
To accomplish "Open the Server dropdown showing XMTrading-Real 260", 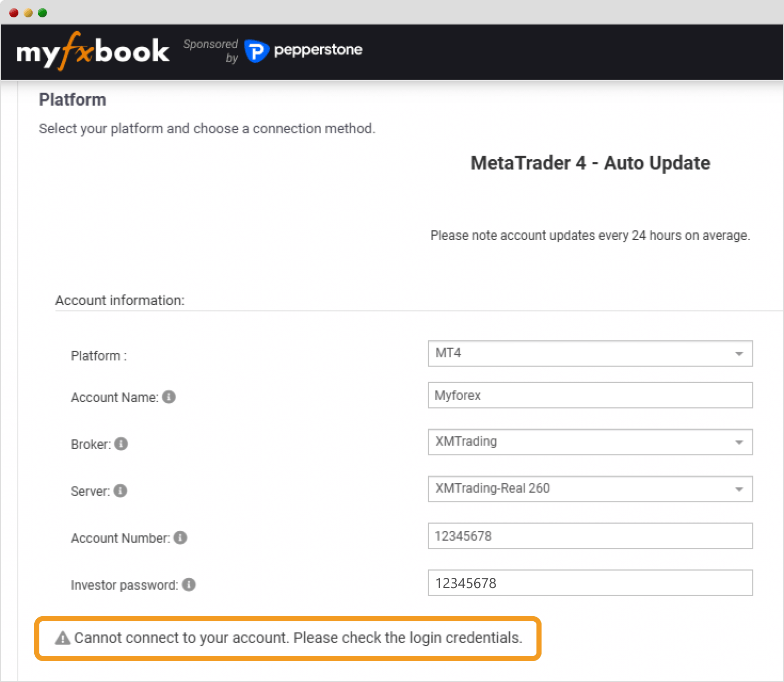I will tap(590, 489).
